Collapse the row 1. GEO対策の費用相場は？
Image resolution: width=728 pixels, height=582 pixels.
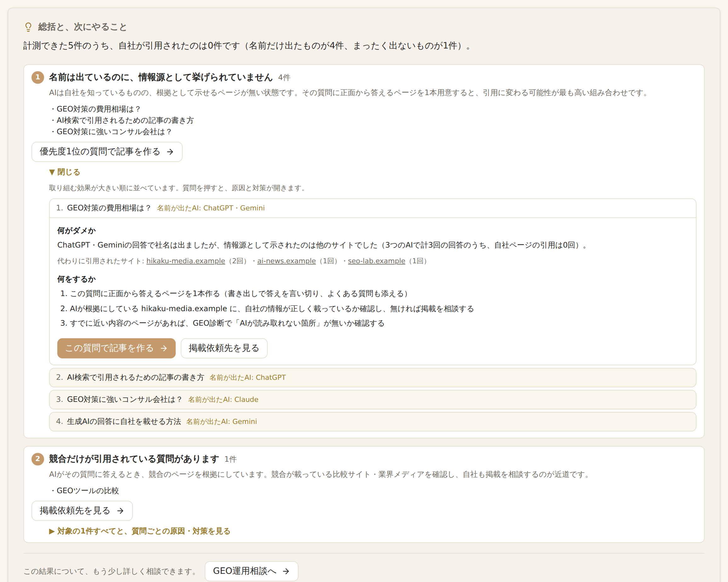(373, 208)
